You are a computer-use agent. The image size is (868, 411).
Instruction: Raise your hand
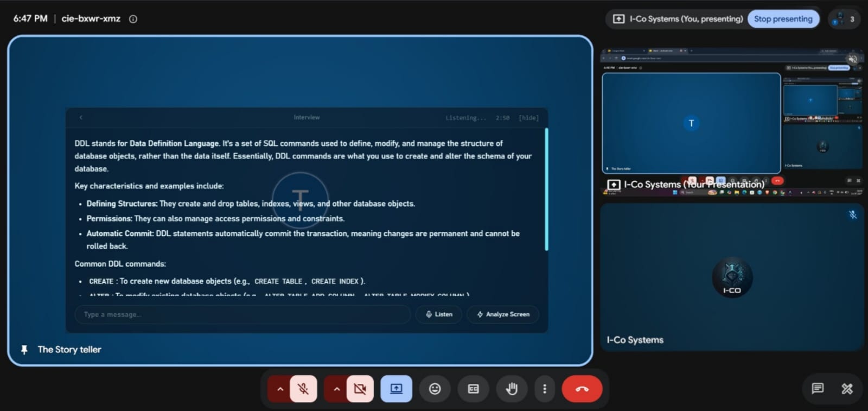click(x=512, y=389)
